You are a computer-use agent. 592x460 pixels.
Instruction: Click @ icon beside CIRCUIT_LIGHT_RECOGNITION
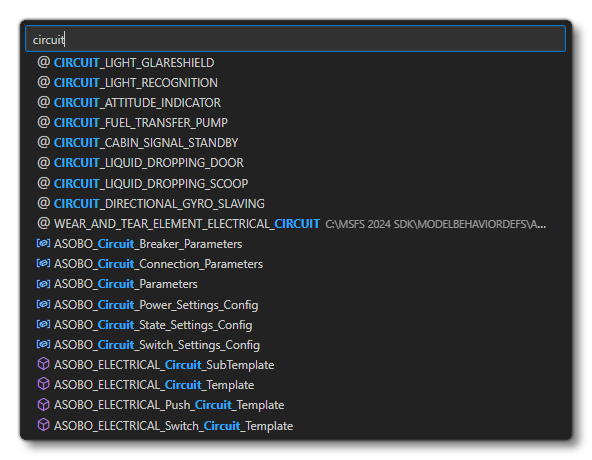(x=43, y=82)
